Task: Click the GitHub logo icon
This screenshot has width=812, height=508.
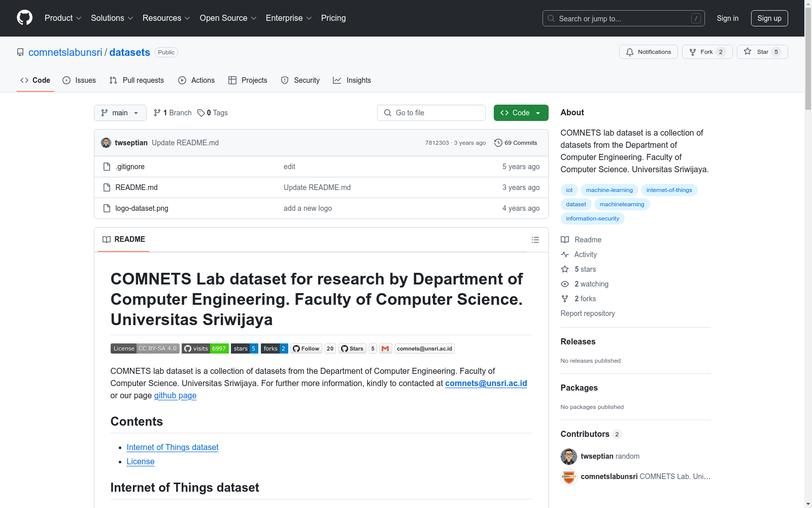Action: pyautogui.click(x=24, y=18)
